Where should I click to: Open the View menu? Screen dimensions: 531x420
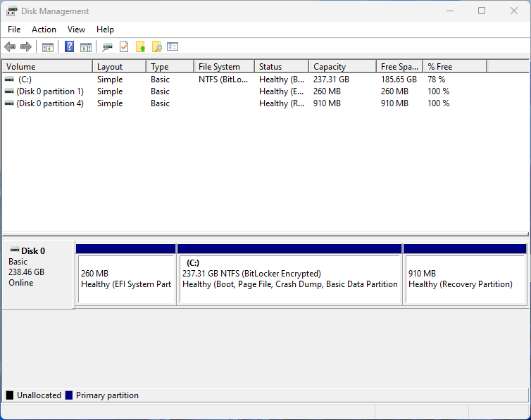coord(76,30)
